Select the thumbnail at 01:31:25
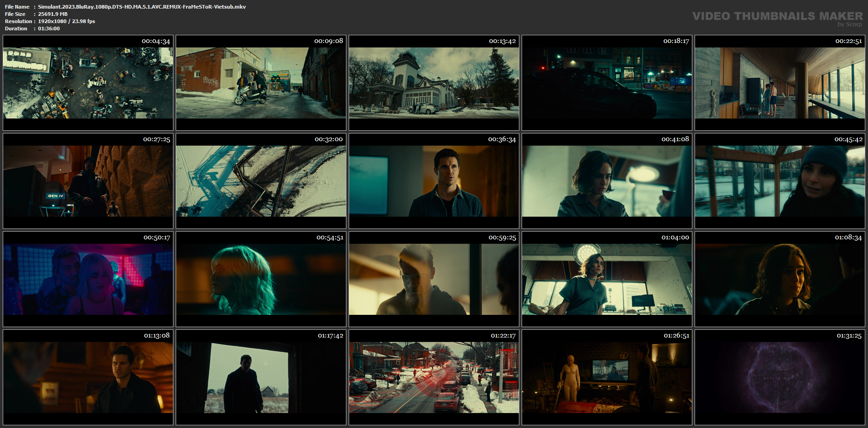This screenshot has height=428, width=868. coord(780,377)
